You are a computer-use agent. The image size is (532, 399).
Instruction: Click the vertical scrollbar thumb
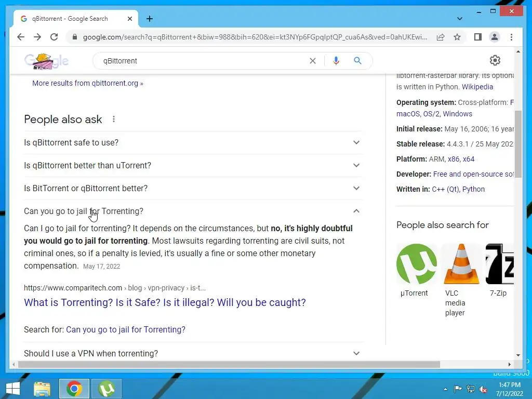point(518,144)
